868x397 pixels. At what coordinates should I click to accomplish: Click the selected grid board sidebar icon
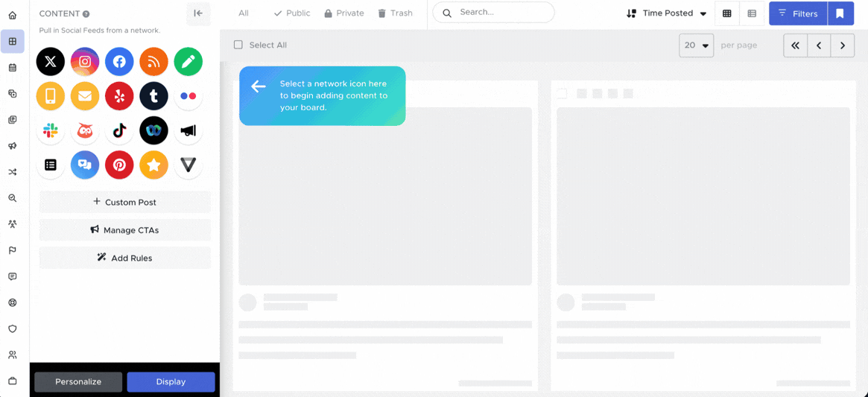(12, 42)
